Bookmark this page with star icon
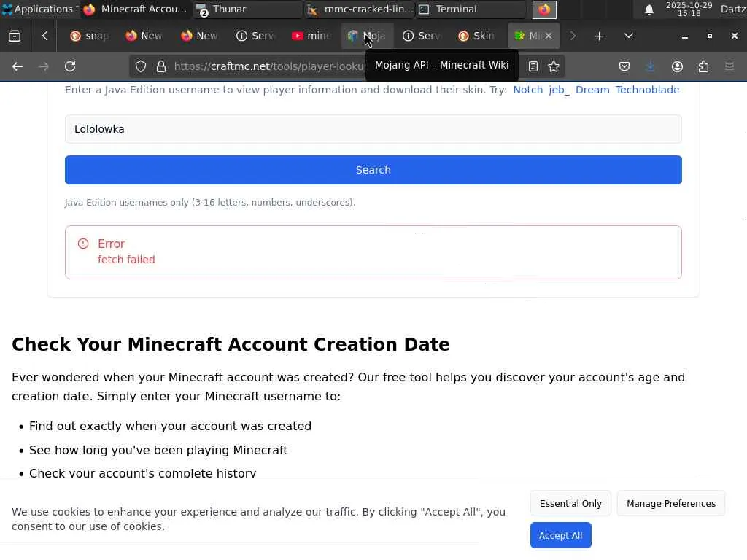747x560 pixels. pyautogui.click(x=554, y=66)
